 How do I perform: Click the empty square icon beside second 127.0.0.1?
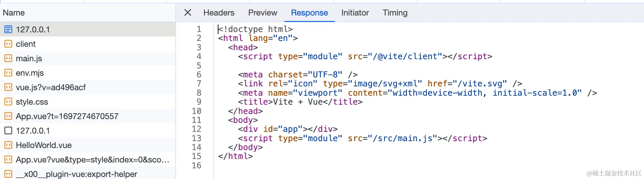pos(8,130)
